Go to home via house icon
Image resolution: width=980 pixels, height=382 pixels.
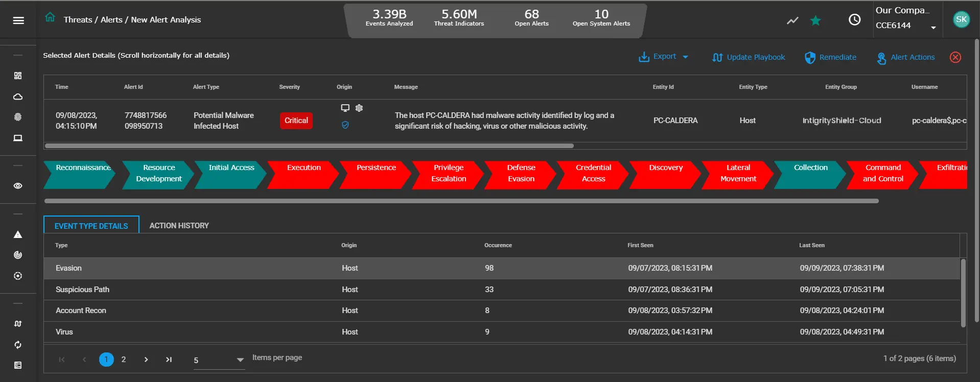50,17
